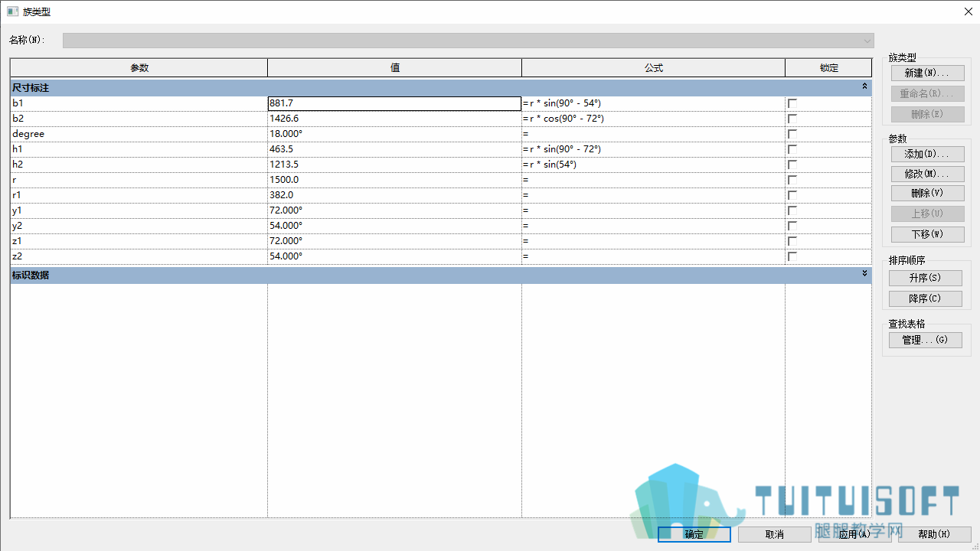Select the b1 value field 881.7

394,103
